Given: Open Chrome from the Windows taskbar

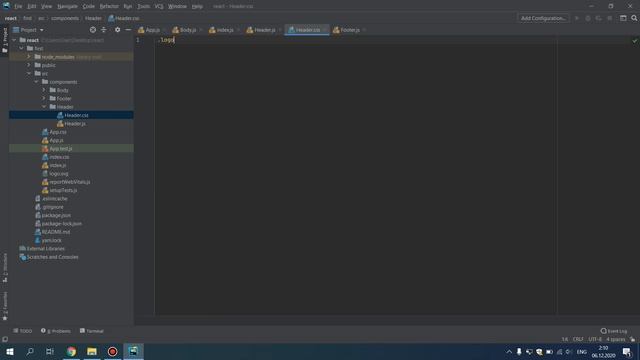Looking at the screenshot, I should (x=71, y=351).
